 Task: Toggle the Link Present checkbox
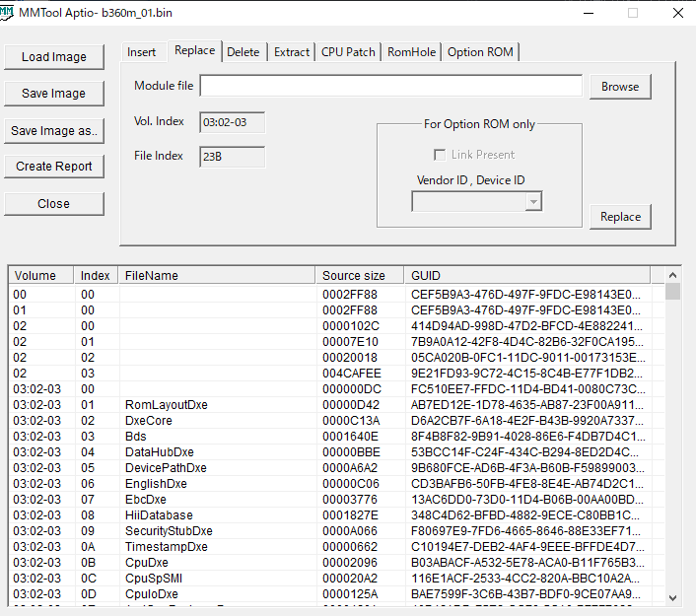[441, 155]
